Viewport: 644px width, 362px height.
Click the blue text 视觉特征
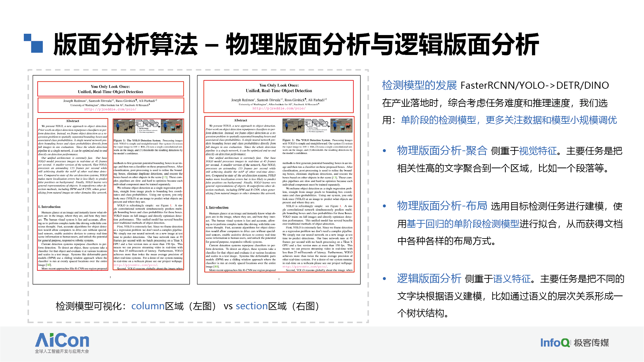pos(538,151)
